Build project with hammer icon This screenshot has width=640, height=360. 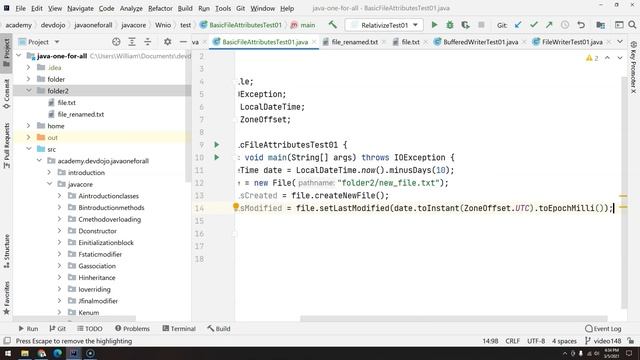pos(333,25)
